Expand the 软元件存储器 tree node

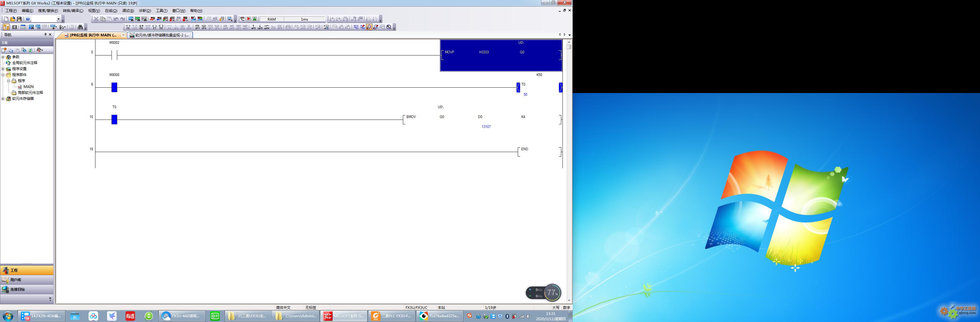3,99
